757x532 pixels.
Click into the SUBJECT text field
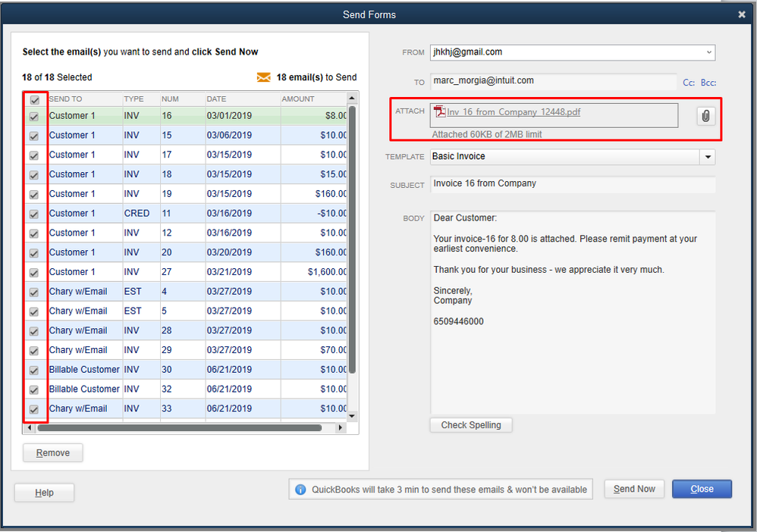[572, 184]
